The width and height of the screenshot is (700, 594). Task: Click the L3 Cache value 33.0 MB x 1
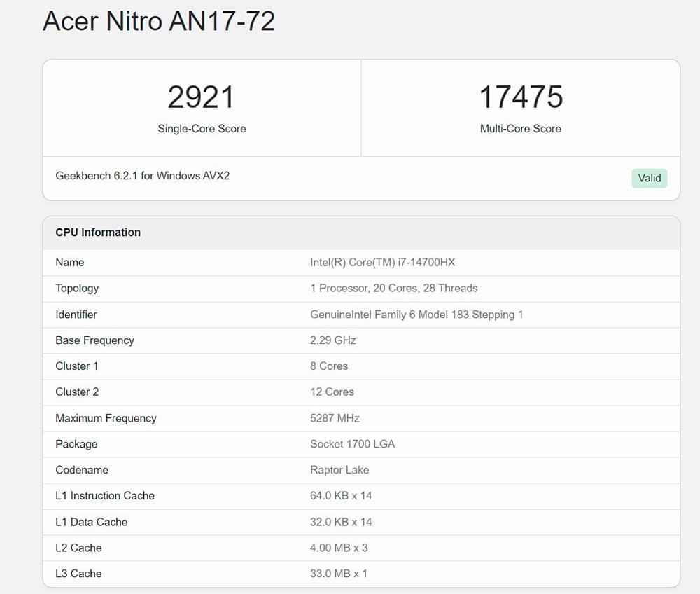pos(339,574)
